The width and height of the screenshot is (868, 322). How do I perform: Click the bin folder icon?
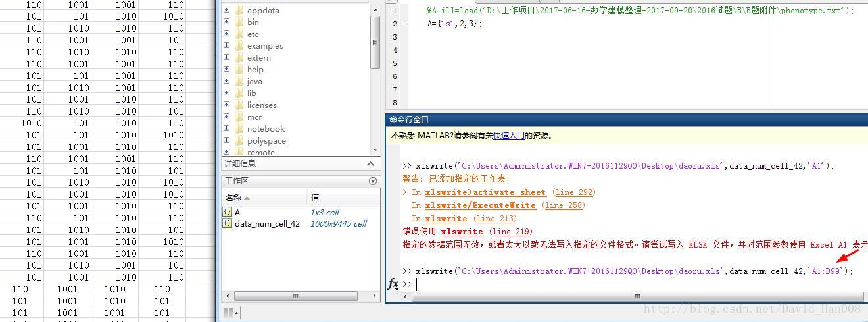coord(239,22)
